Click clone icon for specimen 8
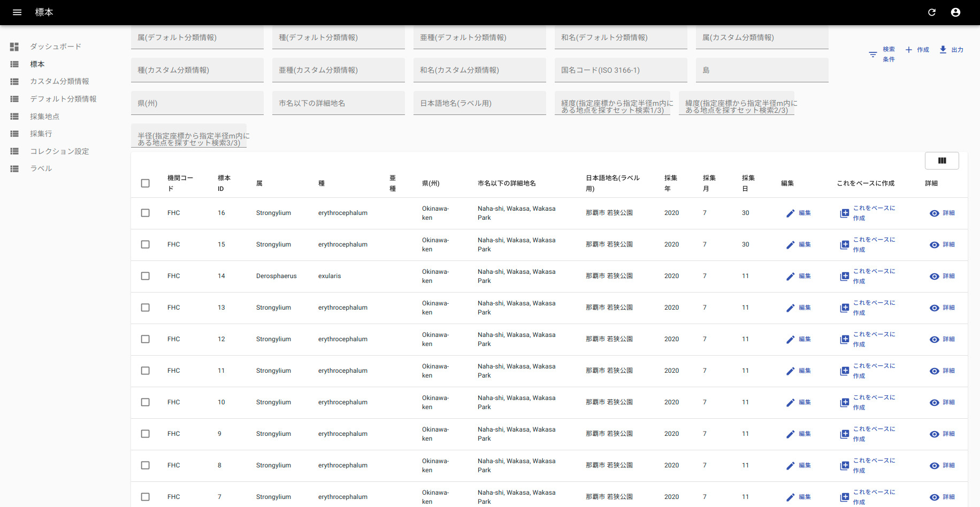This screenshot has width=980, height=507. point(845,466)
